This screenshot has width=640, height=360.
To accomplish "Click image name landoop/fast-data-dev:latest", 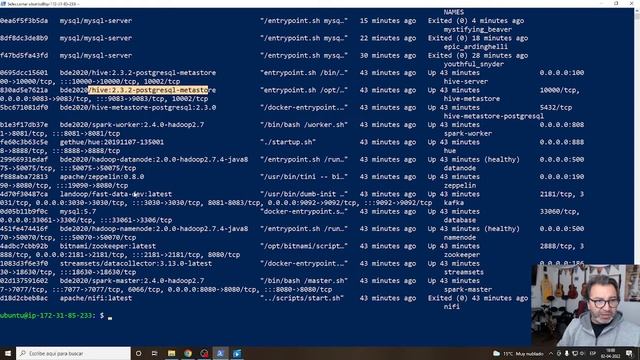I will pos(116,194).
